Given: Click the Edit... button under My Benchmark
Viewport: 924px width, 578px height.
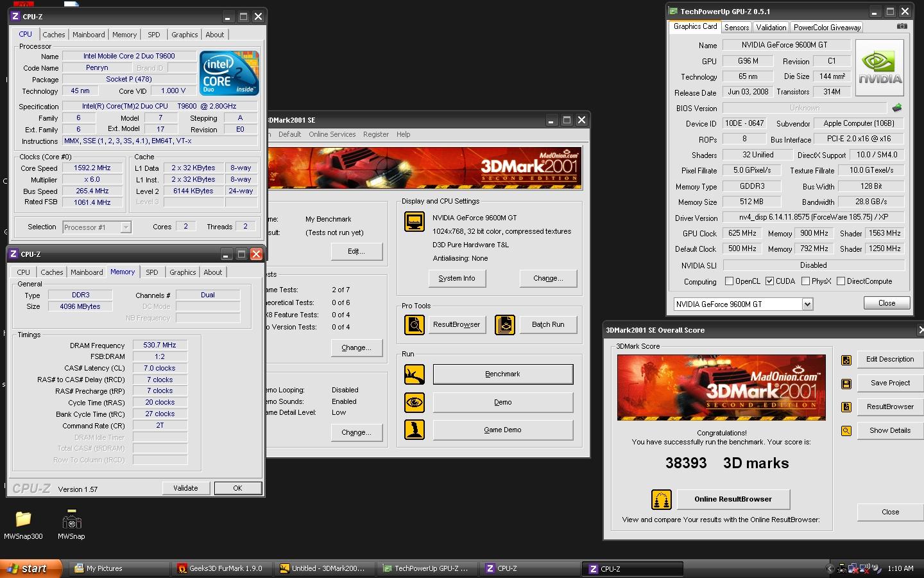Looking at the screenshot, I should (357, 251).
